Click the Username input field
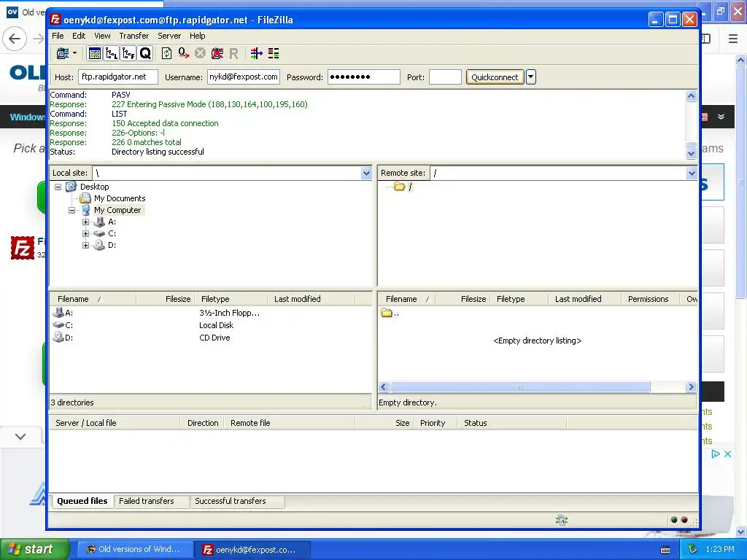Viewport: 747px width, 560px height. coord(244,77)
